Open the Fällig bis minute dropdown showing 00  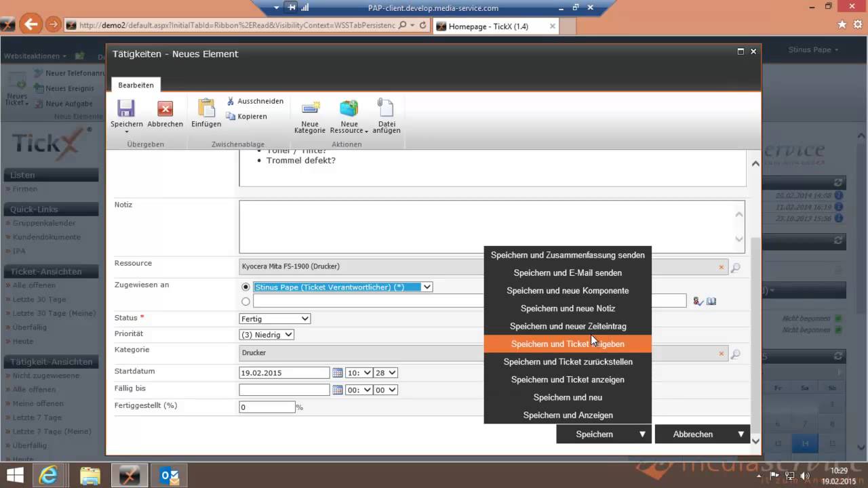[386, 390]
